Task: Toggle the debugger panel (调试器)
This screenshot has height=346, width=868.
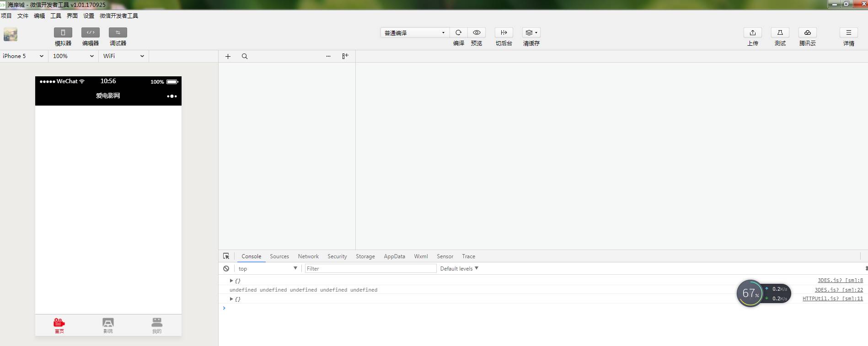Action: (118, 32)
